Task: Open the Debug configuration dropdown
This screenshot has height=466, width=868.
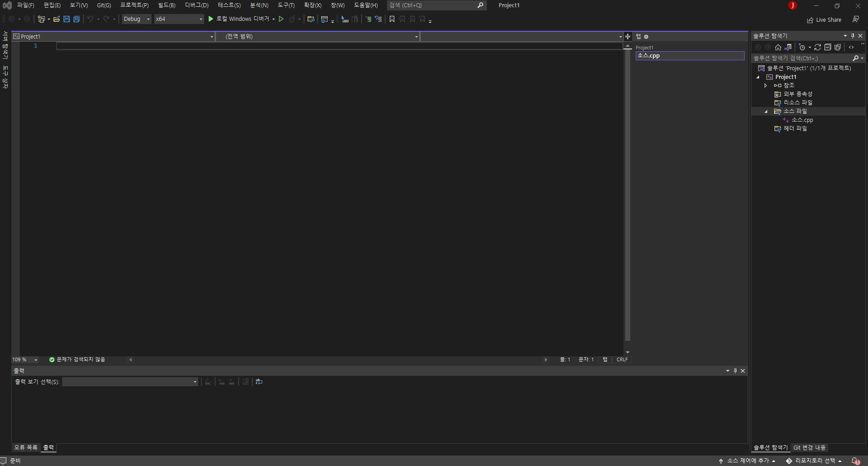Action: 137,19
